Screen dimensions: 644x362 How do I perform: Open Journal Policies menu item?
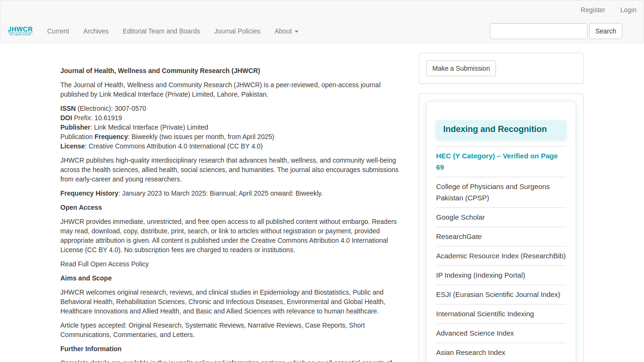pos(237,31)
